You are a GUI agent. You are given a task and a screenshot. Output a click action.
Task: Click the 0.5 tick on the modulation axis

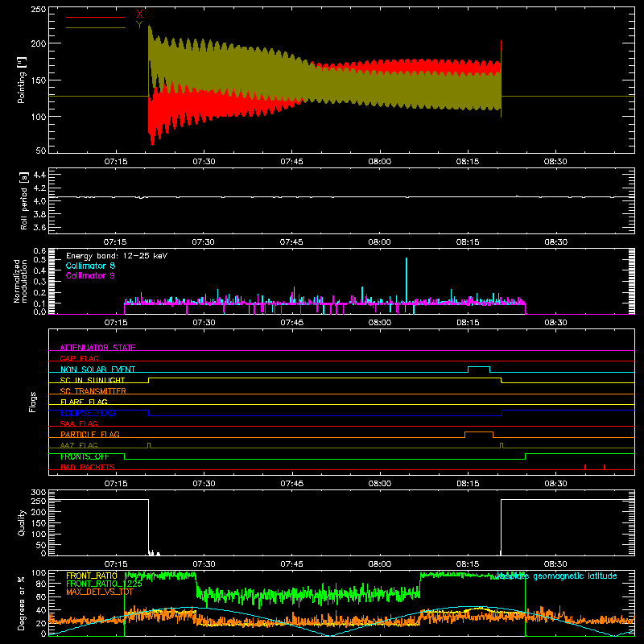point(39,259)
